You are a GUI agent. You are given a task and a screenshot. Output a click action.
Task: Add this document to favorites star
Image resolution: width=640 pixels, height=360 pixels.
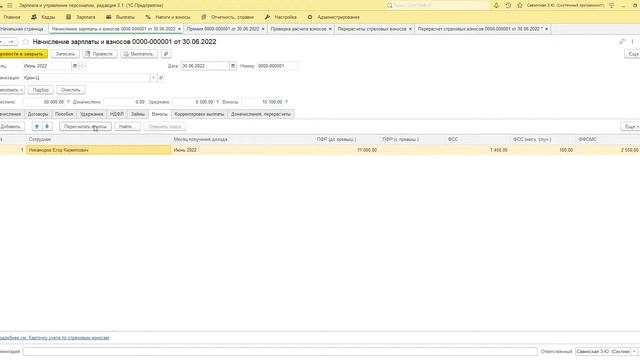pyautogui.click(x=26, y=42)
